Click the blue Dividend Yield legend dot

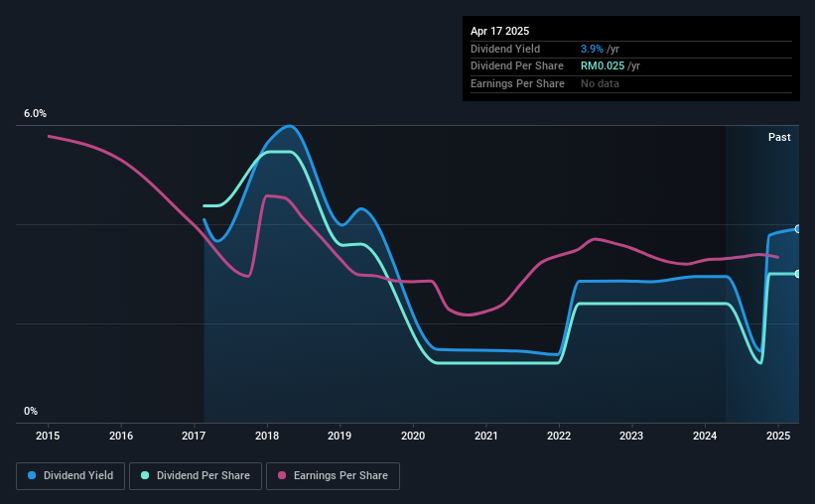[32, 475]
